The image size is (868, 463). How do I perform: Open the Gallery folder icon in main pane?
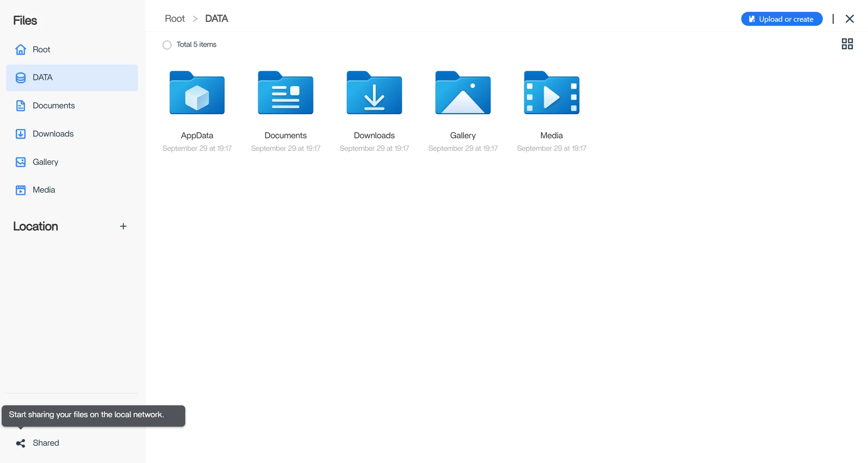click(463, 93)
